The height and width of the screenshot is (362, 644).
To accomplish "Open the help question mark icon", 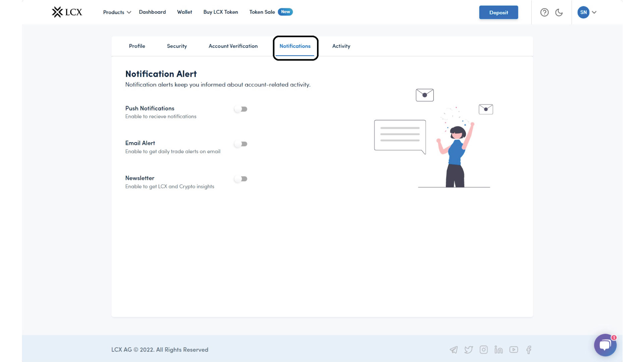I will [x=544, y=12].
